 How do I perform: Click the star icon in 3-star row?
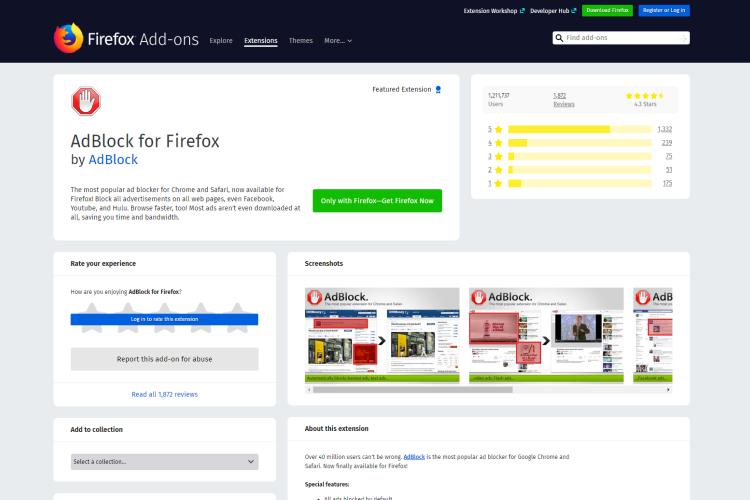(498, 156)
